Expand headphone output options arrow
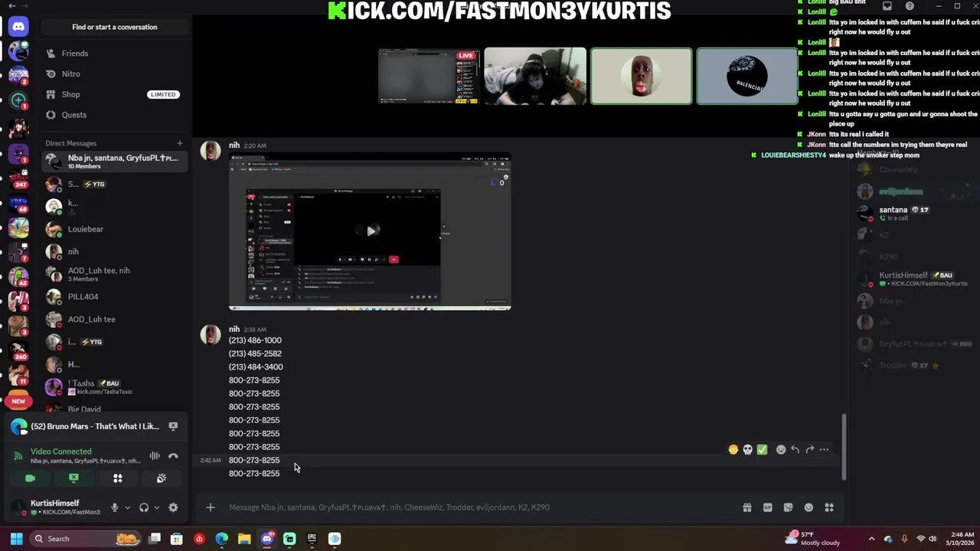980x551 pixels. pos(156,507)
